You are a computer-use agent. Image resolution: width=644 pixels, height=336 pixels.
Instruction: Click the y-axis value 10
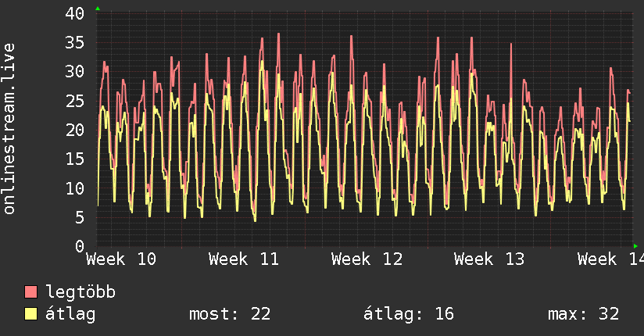pyautogui.click(x=75, y=188)
